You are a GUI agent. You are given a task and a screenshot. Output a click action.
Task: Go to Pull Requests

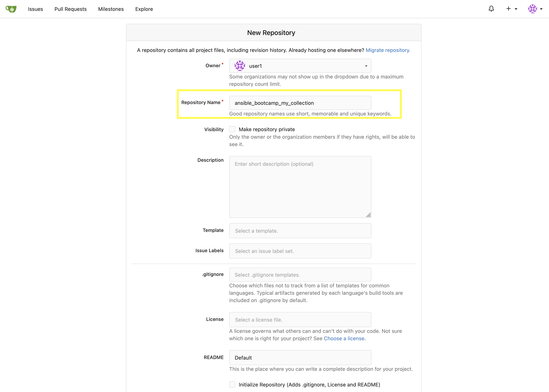[x=71, y=9]
